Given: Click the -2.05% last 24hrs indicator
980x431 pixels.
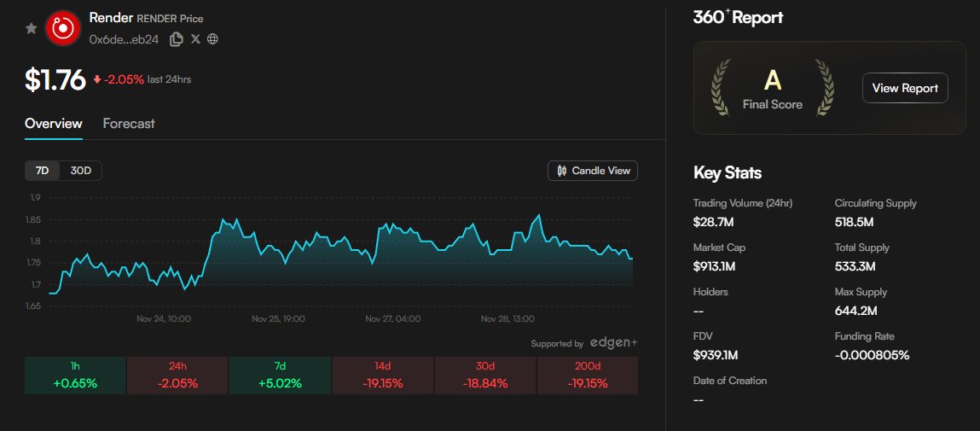Looking at the screenshot, I should (142, 79).
